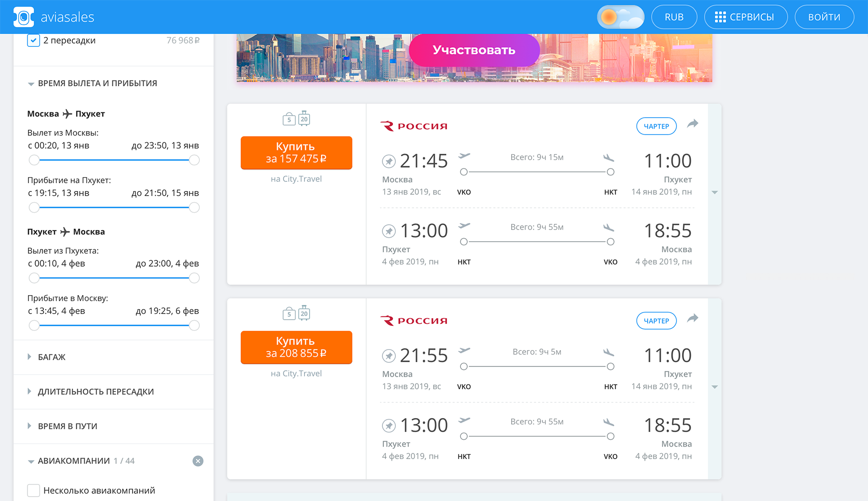Open the Сервисы grid menu
This screenshot has width=868, height=501.
(x=746, y=17)
